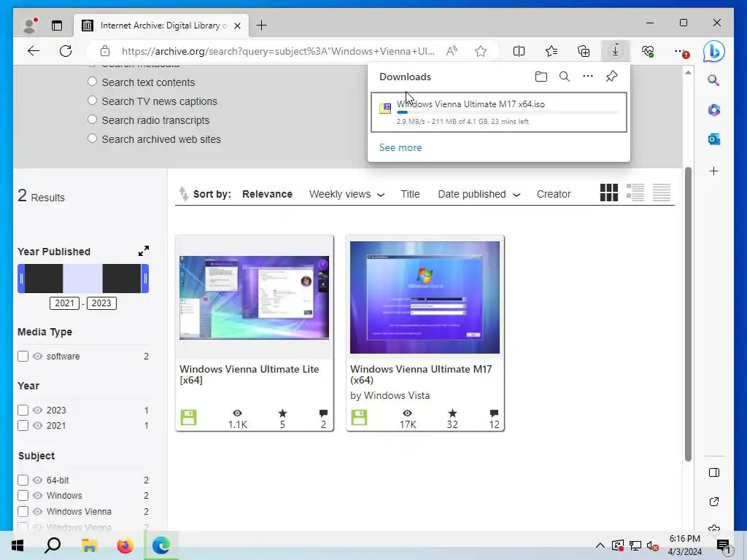Check the 64-bit subject filter
This screenshot has width=747, height=560.
(23, 480)
